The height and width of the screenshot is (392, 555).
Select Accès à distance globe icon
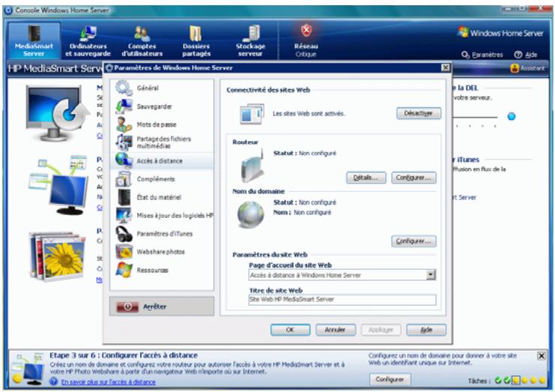[x=124, y=160]
